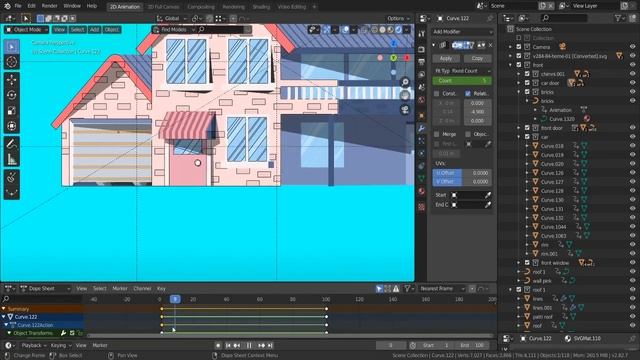Toggle camera view gizmo icon
This screenshot has width=640, height=360.
(x=405, y=109)
